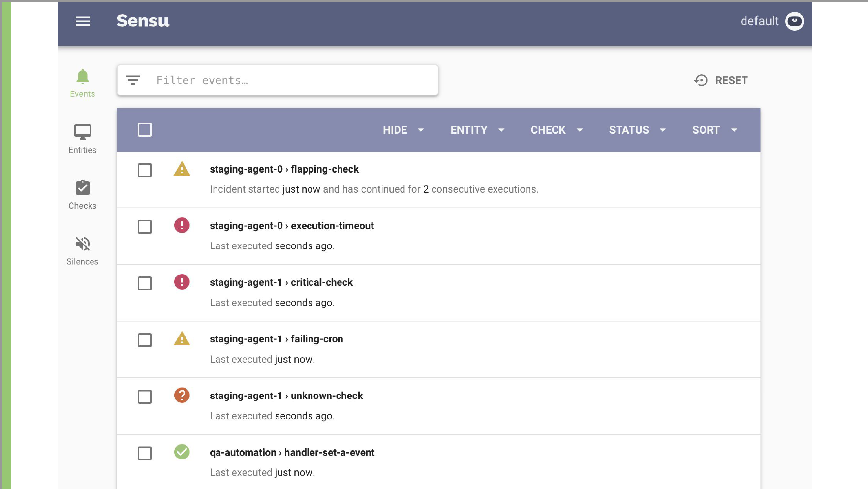Expand the Entity filter dropdown
This screenshot has width=868, height=489.
pos(477,130)
